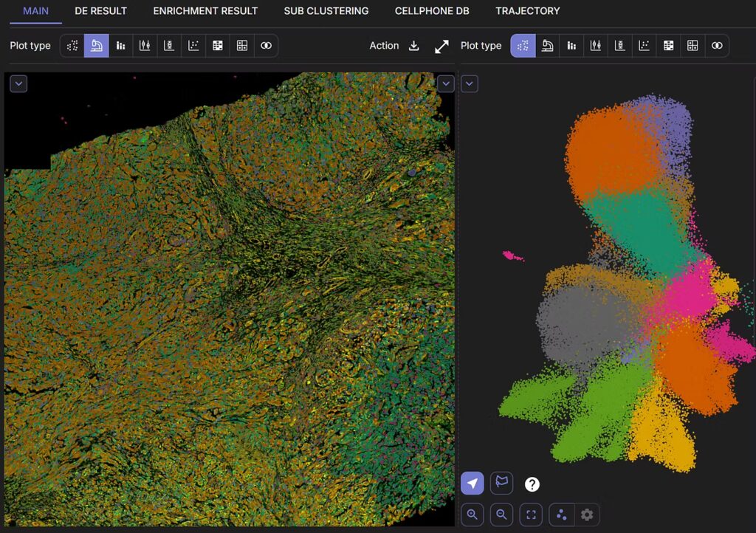Toggle overlap circles view in left toolbar
The height and width of the screenshot is (533, 756).
coord(266,46)
